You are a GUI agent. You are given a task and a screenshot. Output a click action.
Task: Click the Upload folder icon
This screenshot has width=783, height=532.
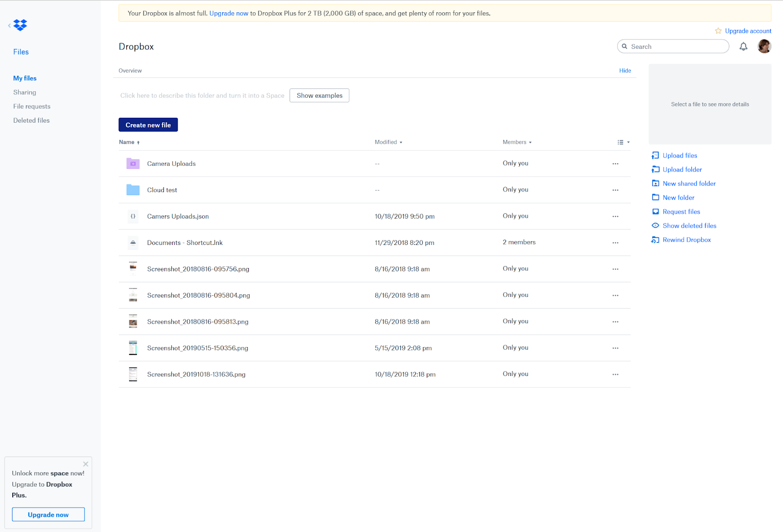(655, 170)
